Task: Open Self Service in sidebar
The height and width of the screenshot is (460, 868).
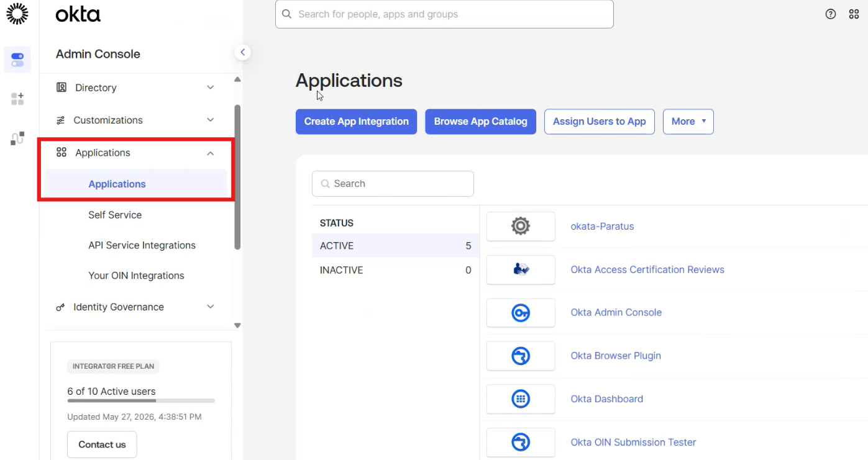Action: coord(115,215)
